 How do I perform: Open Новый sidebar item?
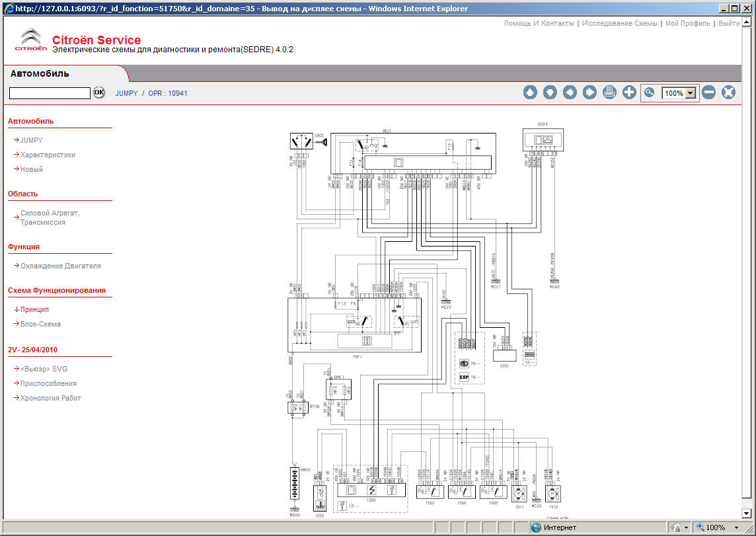(x=31, y=169)
